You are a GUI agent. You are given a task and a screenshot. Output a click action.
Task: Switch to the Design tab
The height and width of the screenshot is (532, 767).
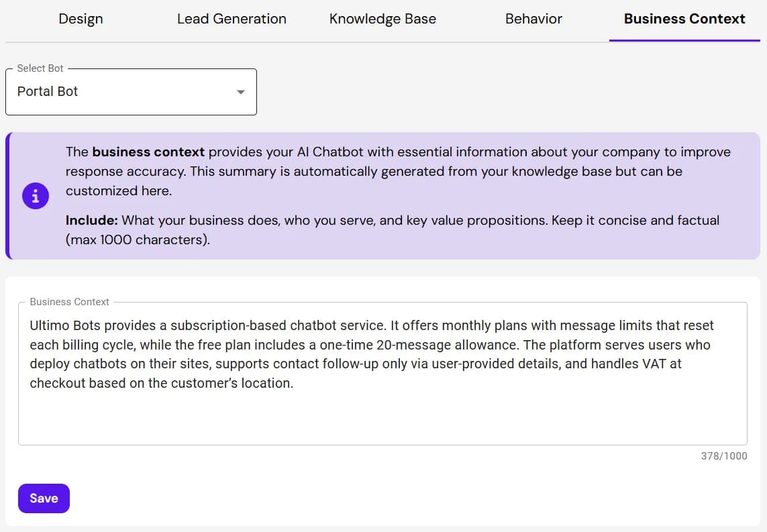coord(81,19)
